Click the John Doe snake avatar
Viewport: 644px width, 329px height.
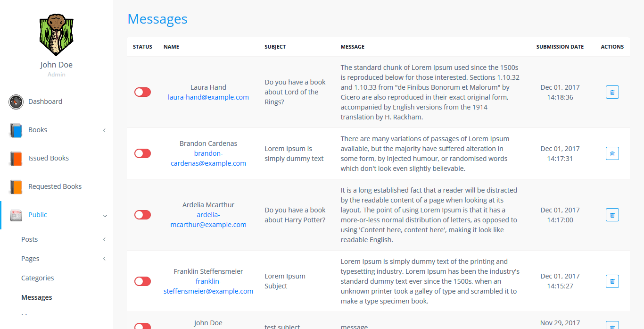click(56, 35)
